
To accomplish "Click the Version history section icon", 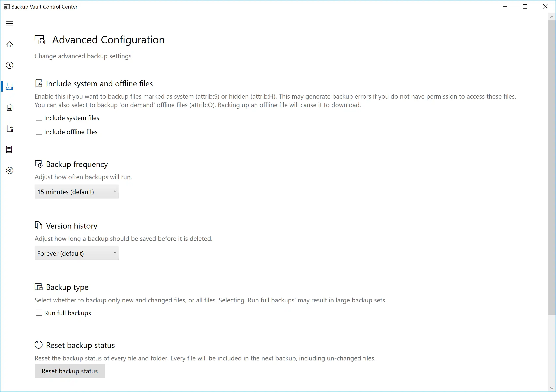I will pos(38,225).
